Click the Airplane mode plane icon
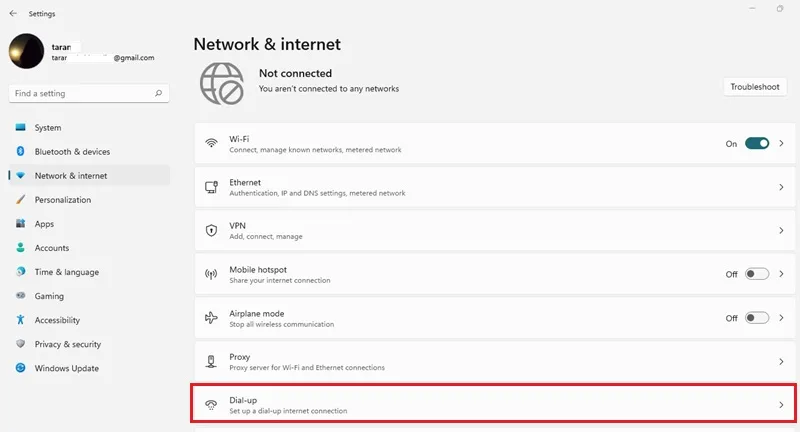The width and height of the screenshot is (800, 432). [211, 318]
